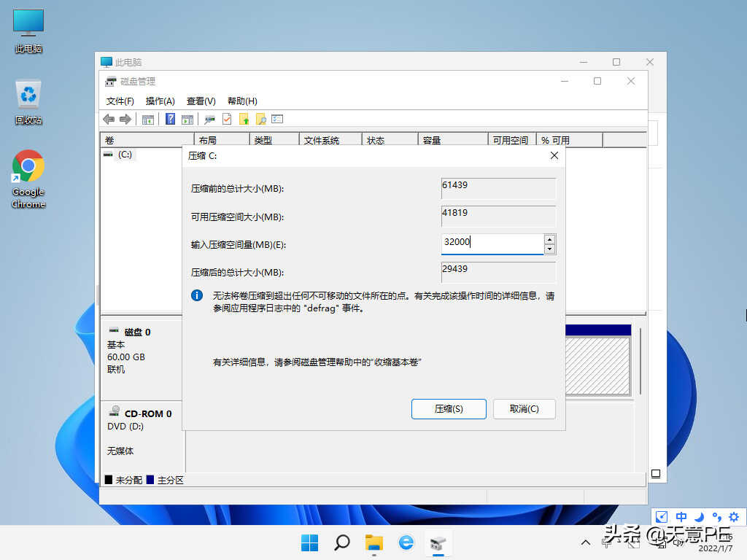The image size is (747, 560).
Task: Click the show/hide console tree toolbar icon
Action: coord(148,119)
